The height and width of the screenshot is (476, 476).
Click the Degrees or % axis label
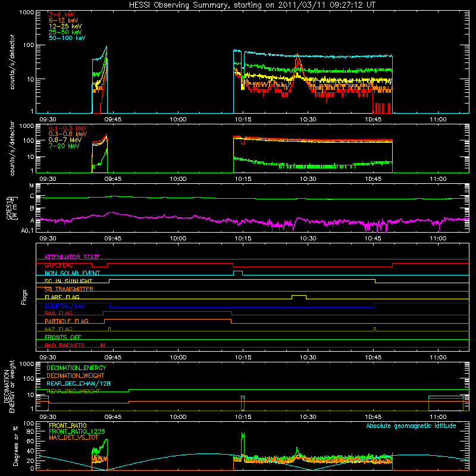coord(15,446)
